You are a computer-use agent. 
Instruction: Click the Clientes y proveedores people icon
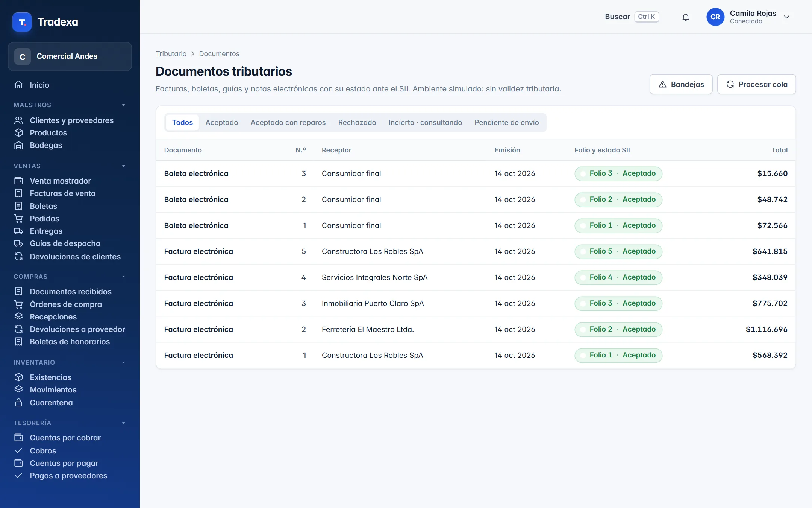point(18,120)
